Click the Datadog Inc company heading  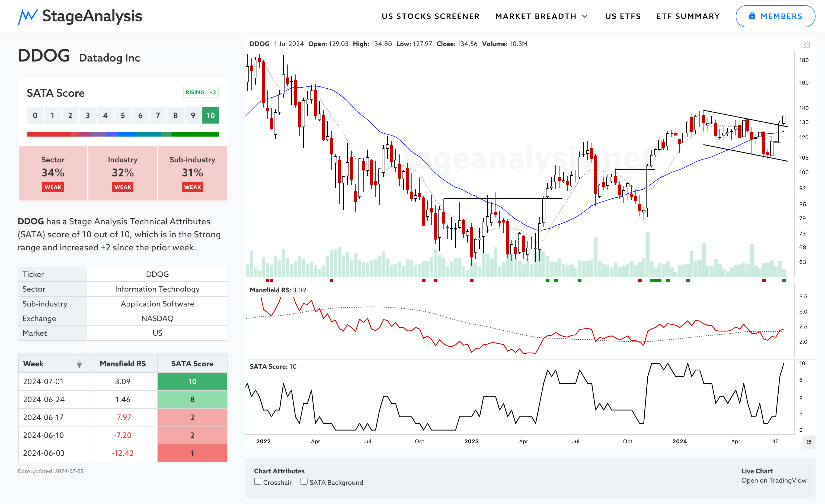pos(109,58)
